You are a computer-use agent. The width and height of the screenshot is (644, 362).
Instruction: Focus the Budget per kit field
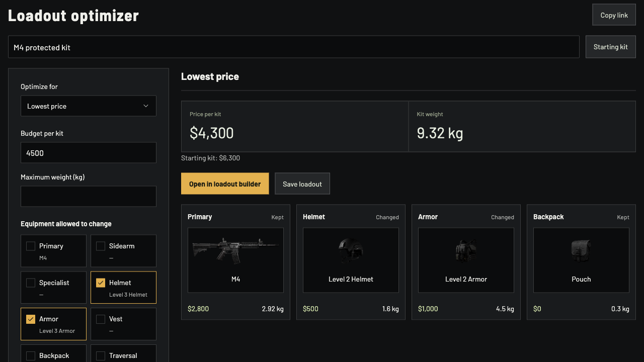(89, 153)
